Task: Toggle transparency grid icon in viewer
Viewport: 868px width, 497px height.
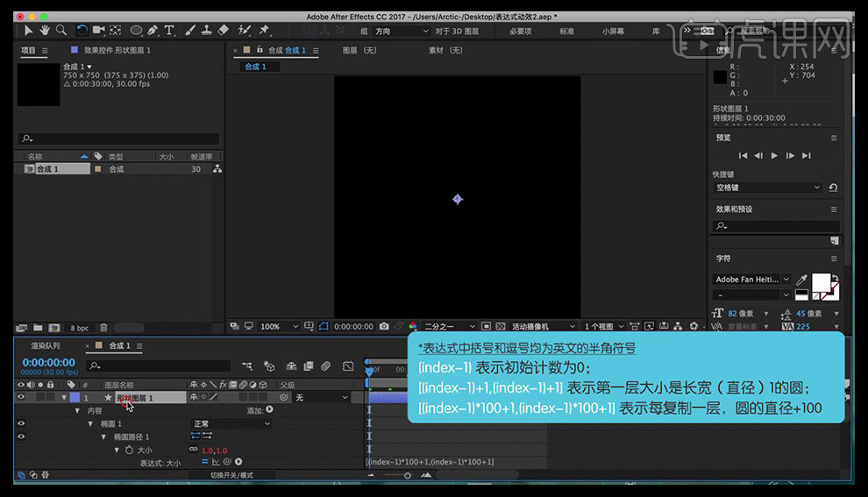Action: [x=501, y=327]
